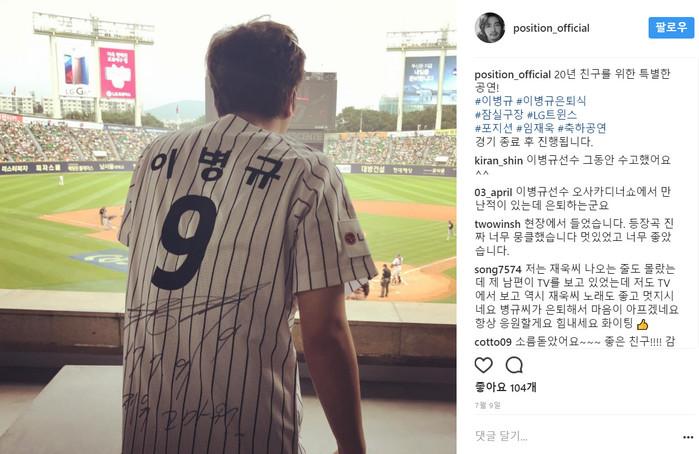
Task: Open commenter kiran_shin's profile
Action: [498, 161]
